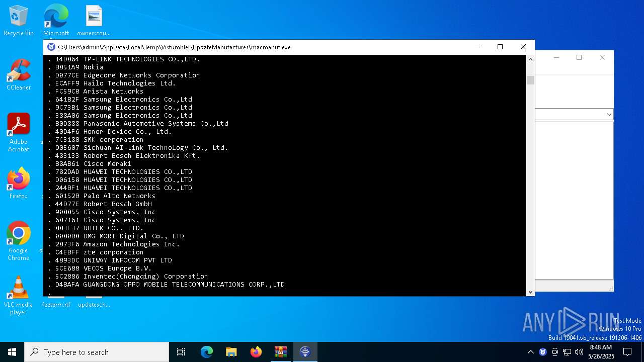The image size is (644, 362).
Task: Click the console window title path text
Action: pos(174,47)
